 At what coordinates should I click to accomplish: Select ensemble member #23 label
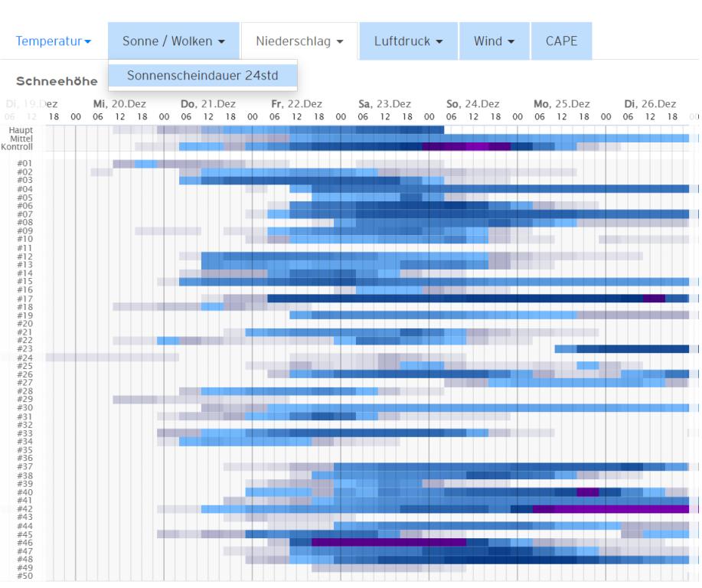tap(24, 349)
